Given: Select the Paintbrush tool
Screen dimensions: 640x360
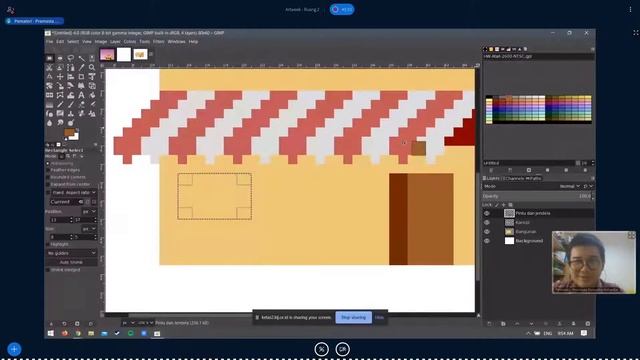Looking at the screenshot, I should (x=71, y=104).
